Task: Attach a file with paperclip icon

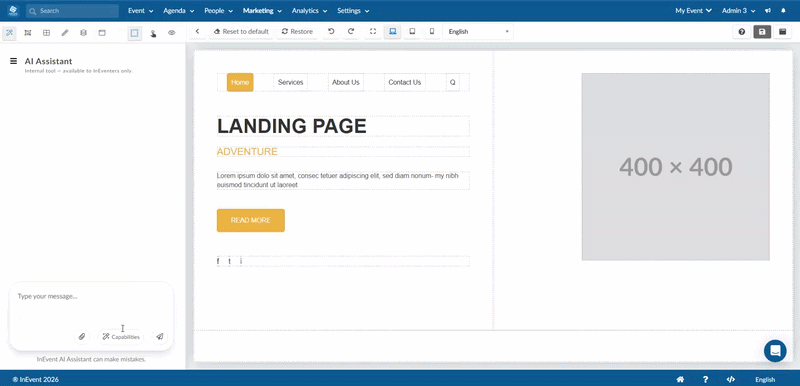Action: tap(81, 337)
